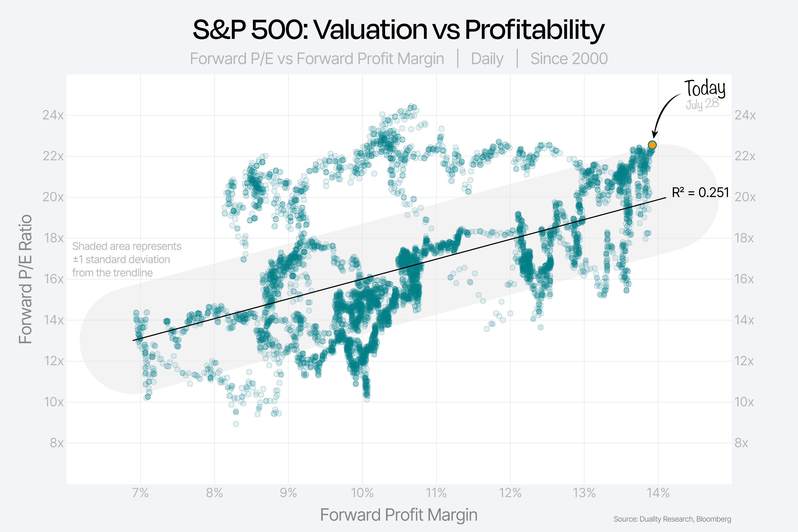This screenshot has height=532, width=798.
Task: Select the "Forward P/E Ratio" y-axis title
Action: (x=25, y=279)
